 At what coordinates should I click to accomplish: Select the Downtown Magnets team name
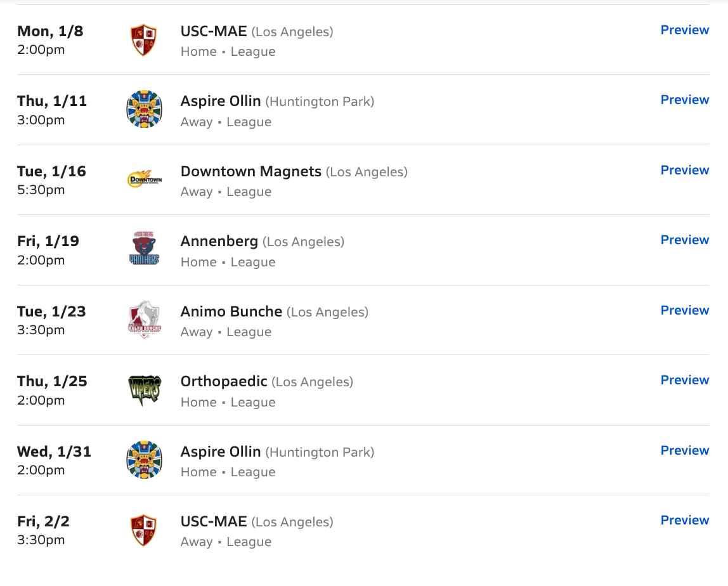tap(250, 171)
